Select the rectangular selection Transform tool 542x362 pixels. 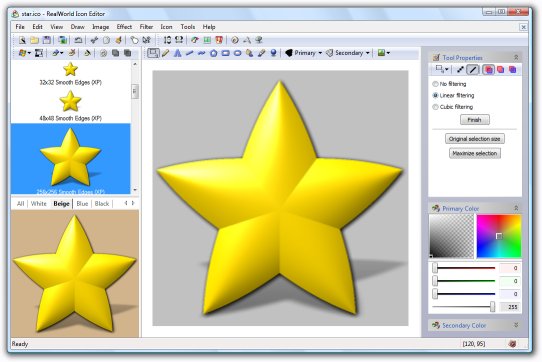coord(153,53)
